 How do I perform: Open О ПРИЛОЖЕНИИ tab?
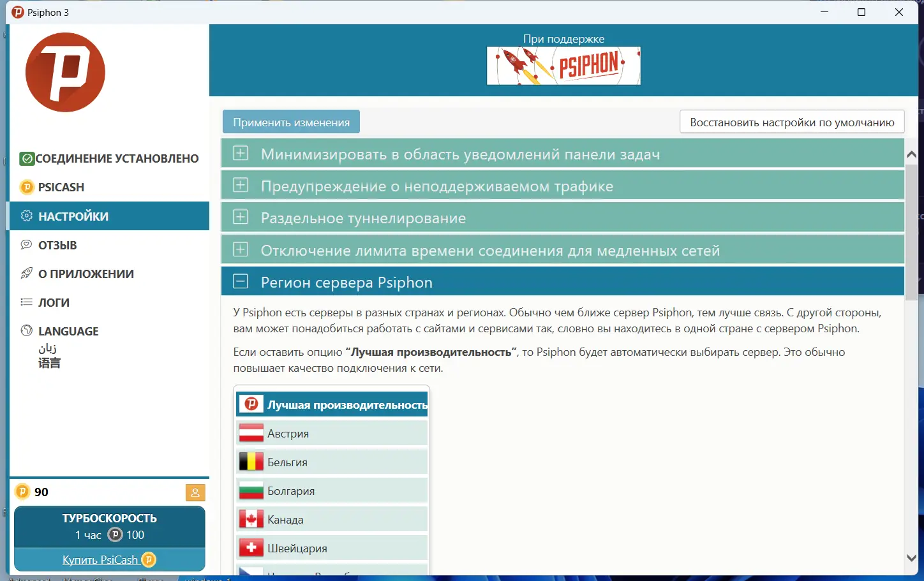[109, 273]
